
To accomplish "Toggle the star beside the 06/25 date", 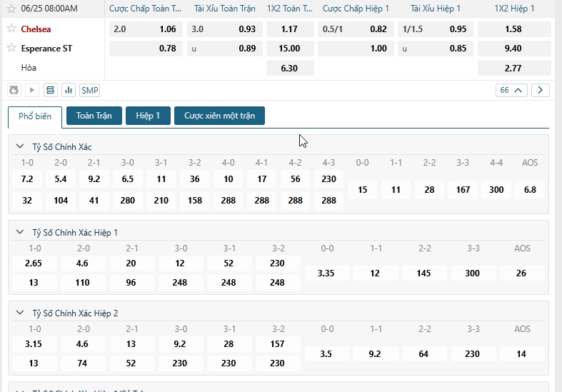I will coord(11,9).
